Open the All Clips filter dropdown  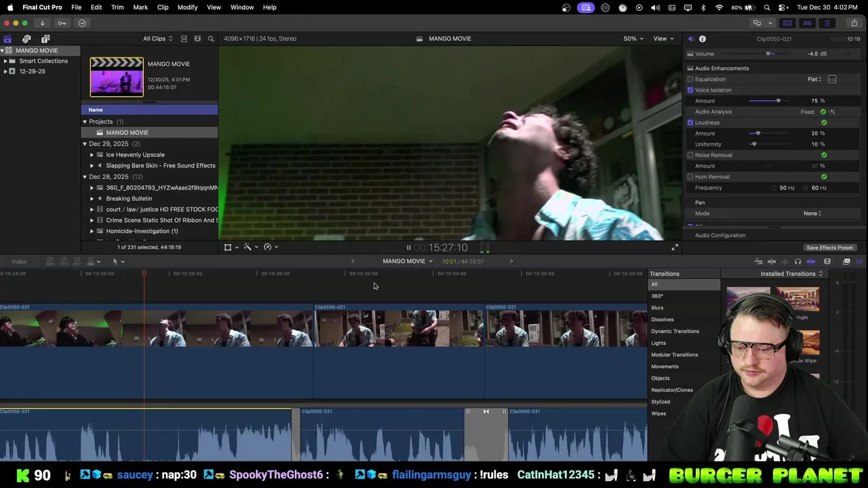point(157,39)
